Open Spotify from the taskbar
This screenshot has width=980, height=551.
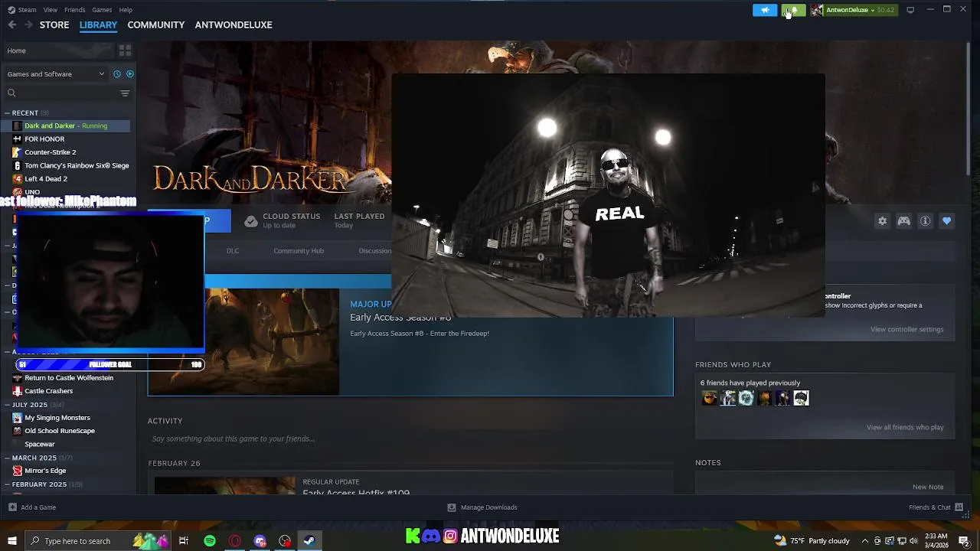click(x=210, y=541)
